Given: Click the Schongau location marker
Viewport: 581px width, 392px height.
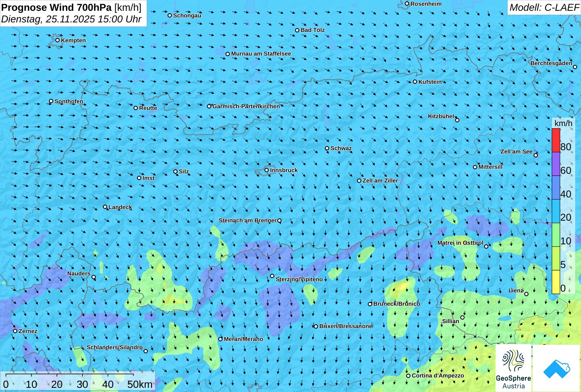Looking at the screenshot, I should click(x=170, y=15).
